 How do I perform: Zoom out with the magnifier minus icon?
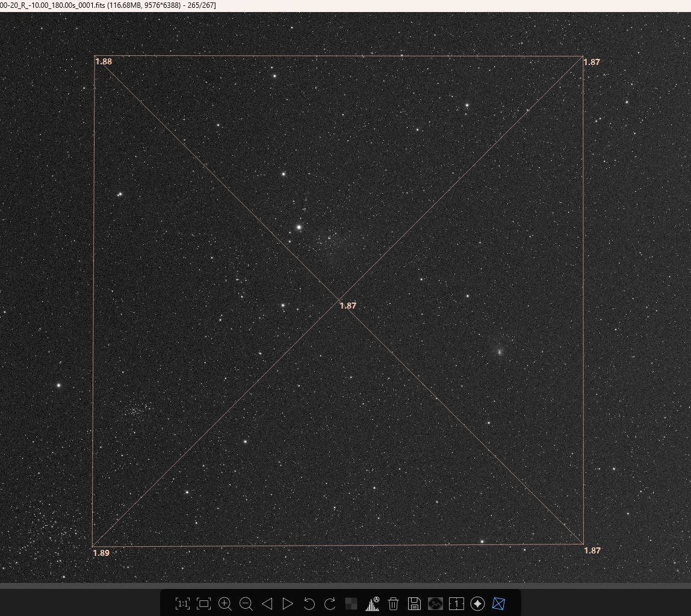coord(246,603)
